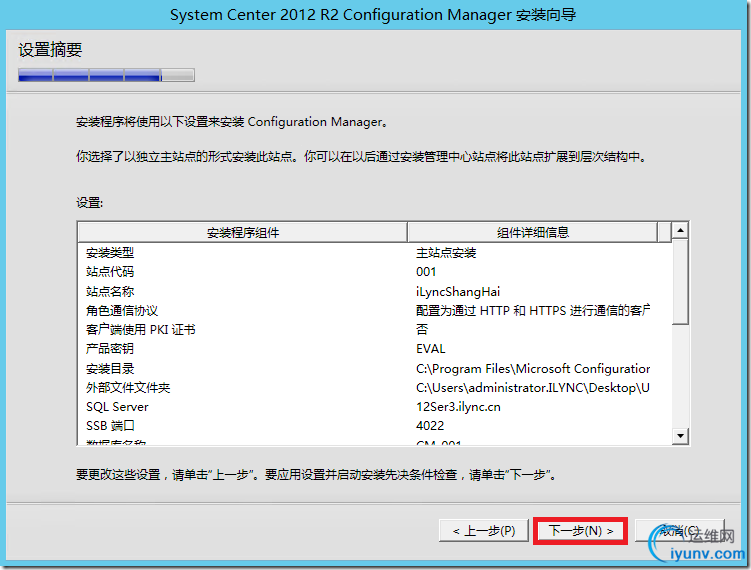Click the settings list vertical scrollbar thumb
751x570 pixels.
tap(680, 282)
